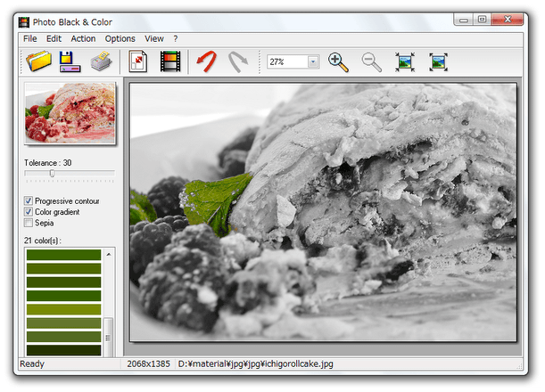
Task: Click the Tolerance slider handle
Action: point(52,173)
